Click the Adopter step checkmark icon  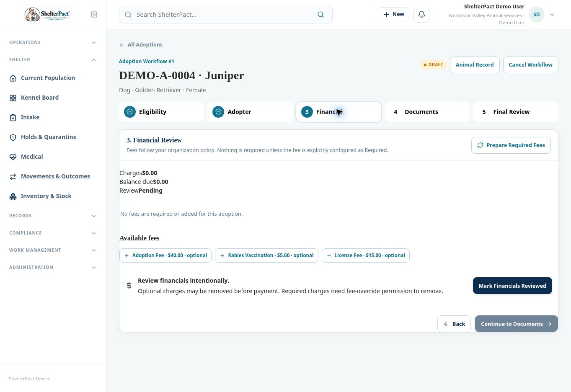(x=218, y=112)
